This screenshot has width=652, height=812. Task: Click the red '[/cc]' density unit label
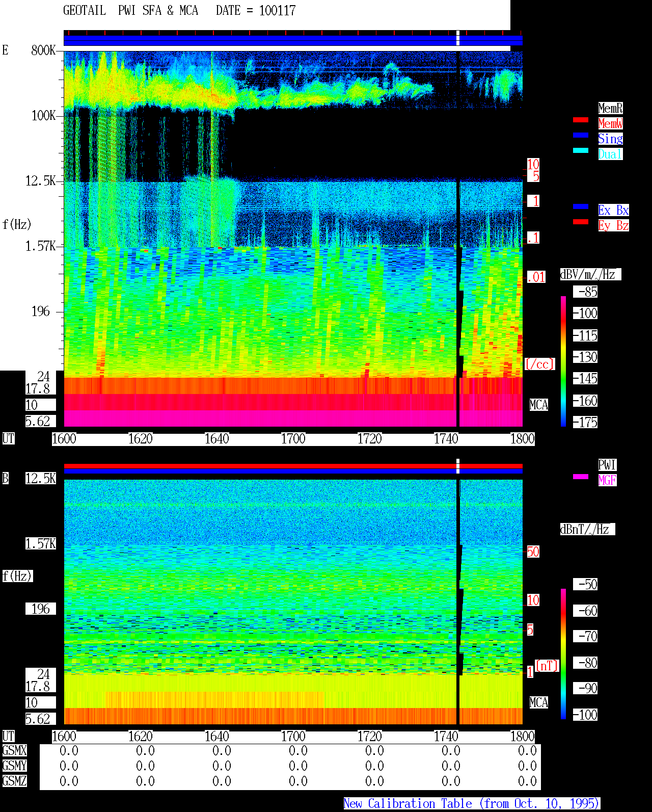pyautogui.click(x=539, y=364)
